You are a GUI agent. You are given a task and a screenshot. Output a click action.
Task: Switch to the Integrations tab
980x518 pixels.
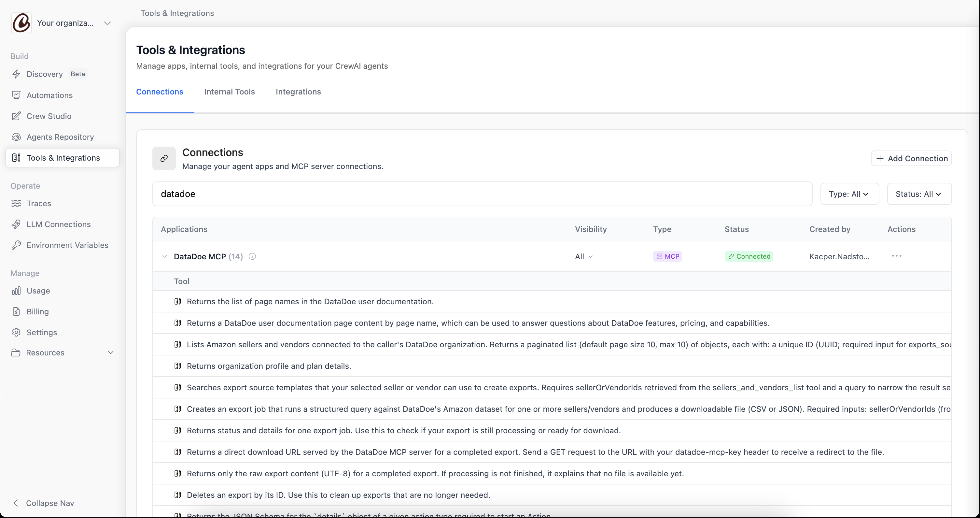point(298,92)
